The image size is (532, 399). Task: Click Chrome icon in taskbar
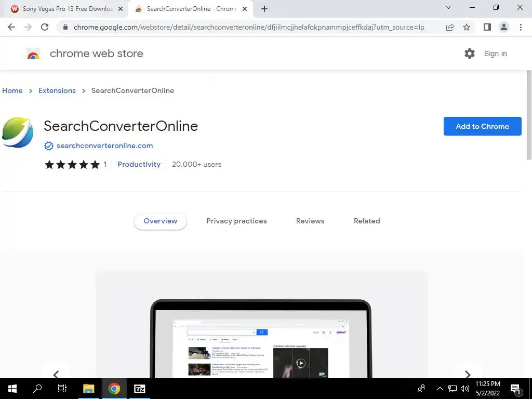(x=114, y=389)
